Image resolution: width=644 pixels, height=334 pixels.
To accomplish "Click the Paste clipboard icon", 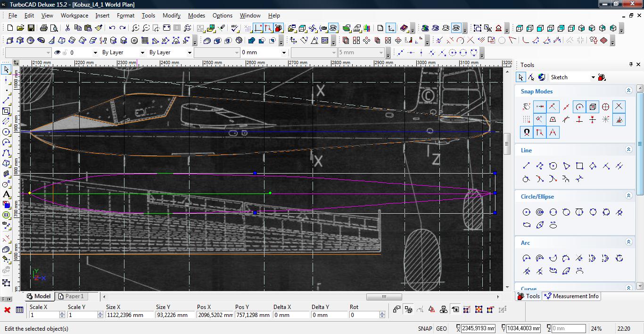I will click(x=89, y=28).
